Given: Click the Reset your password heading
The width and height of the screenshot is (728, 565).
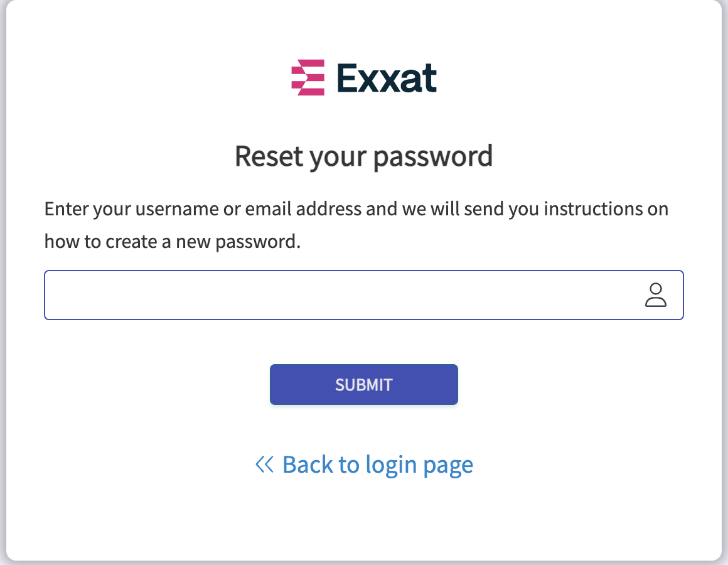Looking at the screenshot, I should 363,156.
